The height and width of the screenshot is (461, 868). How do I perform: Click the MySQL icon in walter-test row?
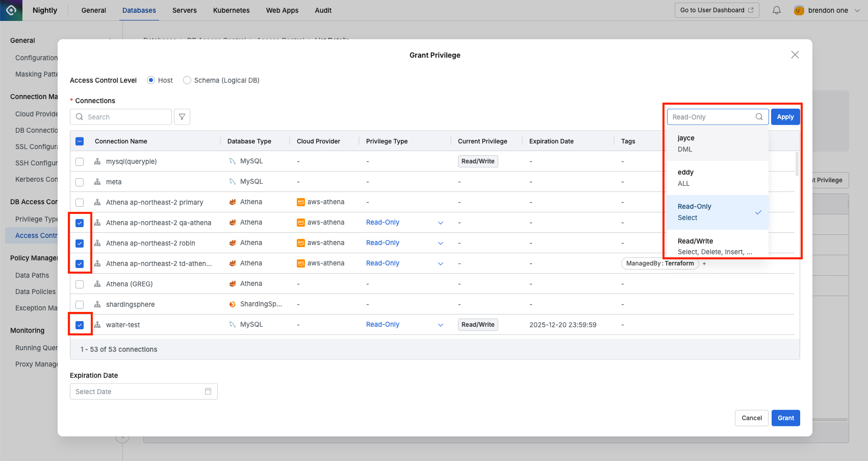233,325
